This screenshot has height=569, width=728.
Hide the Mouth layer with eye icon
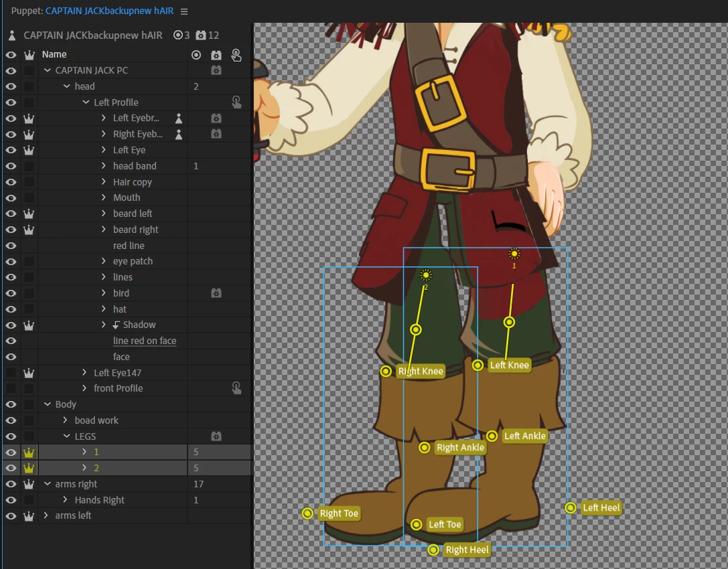[11, 197]
